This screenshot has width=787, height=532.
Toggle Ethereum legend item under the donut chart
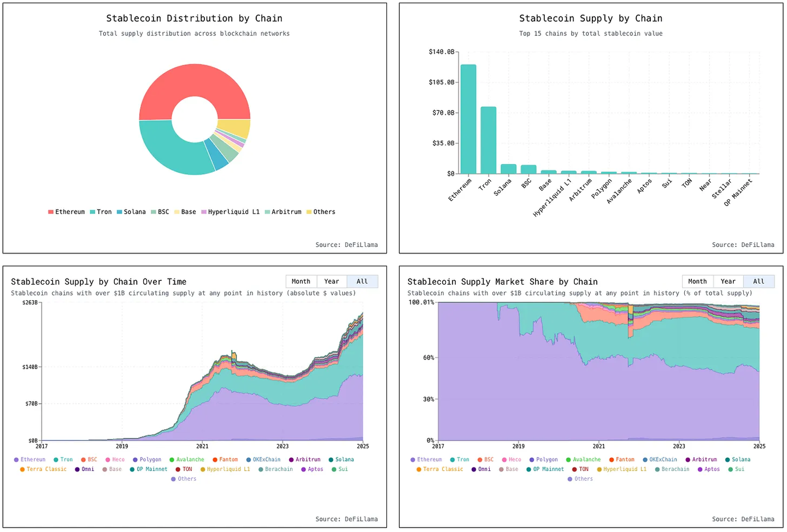click(x=67, y=212)
